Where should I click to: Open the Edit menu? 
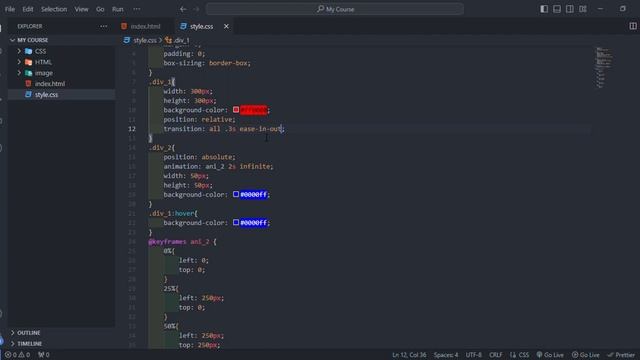[28, 9]
